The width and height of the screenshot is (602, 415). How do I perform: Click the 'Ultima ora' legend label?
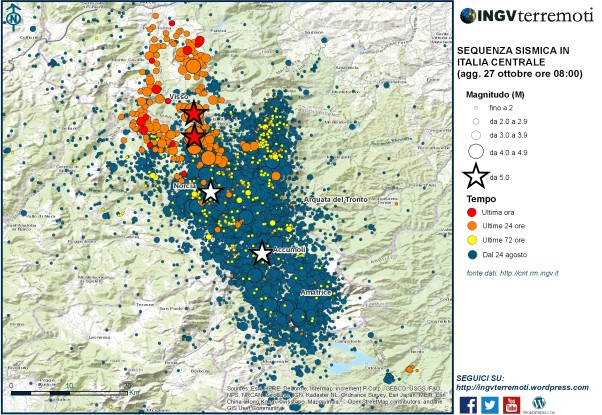point(498,212)
